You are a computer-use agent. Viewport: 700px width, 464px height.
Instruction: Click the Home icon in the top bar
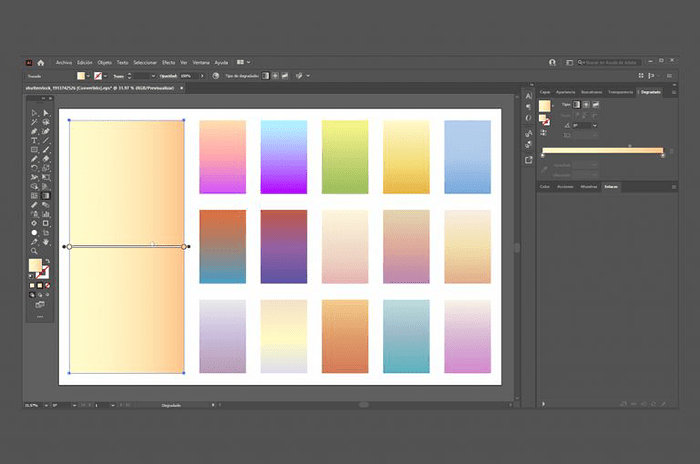[41, 63]
